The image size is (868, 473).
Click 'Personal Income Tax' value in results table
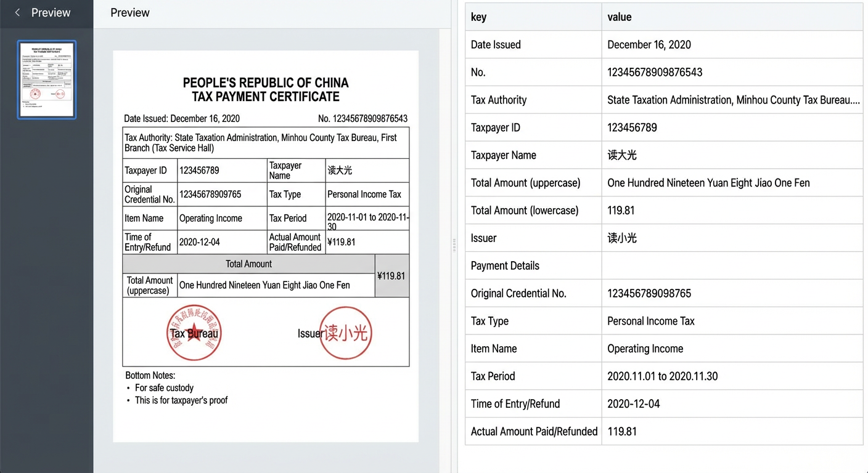(732, 321)
